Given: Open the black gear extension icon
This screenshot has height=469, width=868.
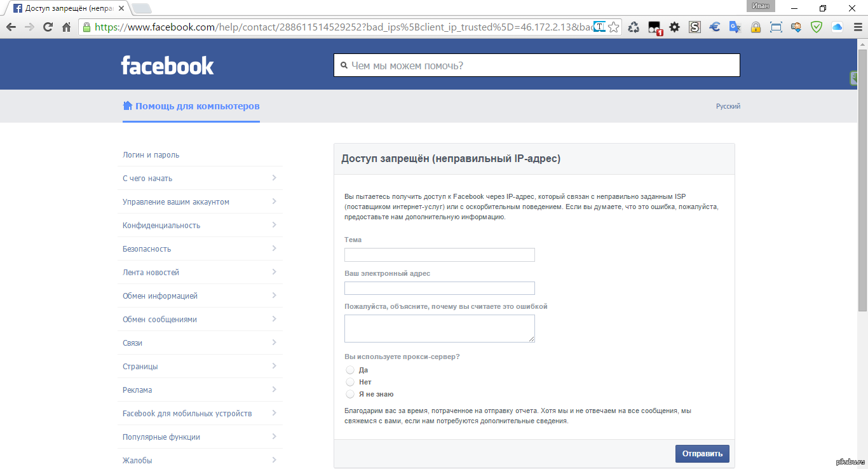Looking at the screenshot, I should tap(675, 27).
